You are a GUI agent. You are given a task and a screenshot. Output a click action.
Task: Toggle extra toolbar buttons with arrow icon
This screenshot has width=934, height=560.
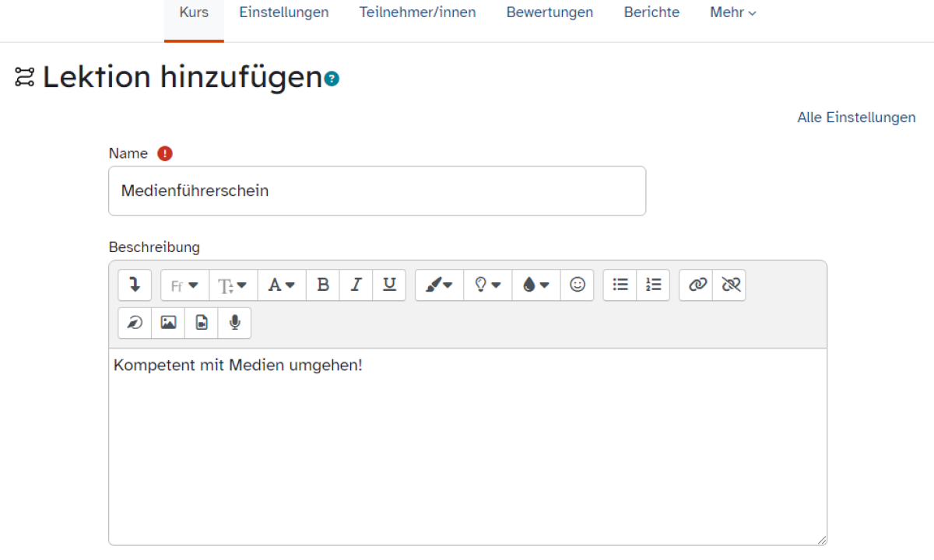(x=135, y=285)
